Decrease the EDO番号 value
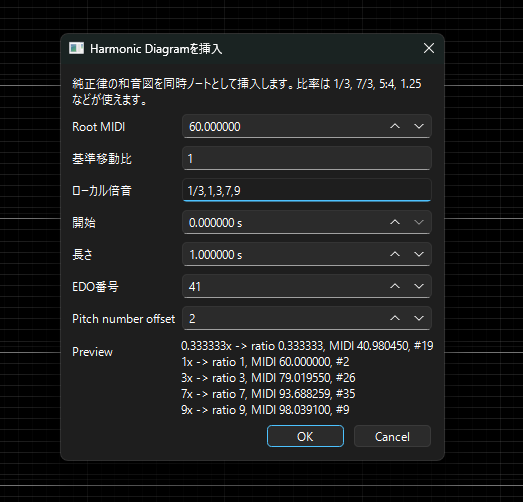Viewport: 523px width, 502px height. pos(419,286)
